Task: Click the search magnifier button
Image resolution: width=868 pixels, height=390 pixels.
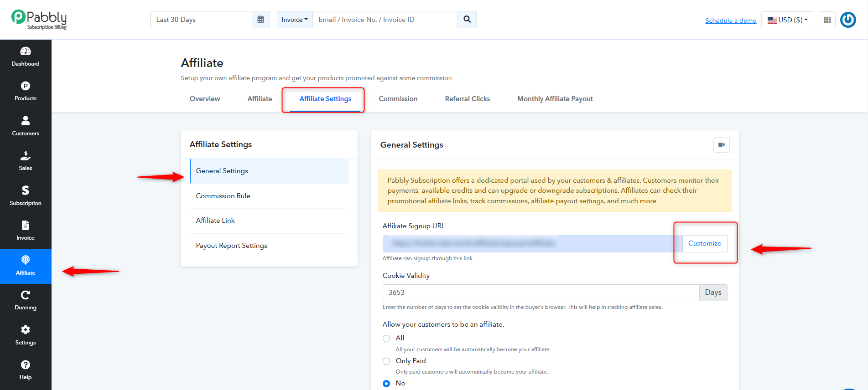Action: pos(467,20)
